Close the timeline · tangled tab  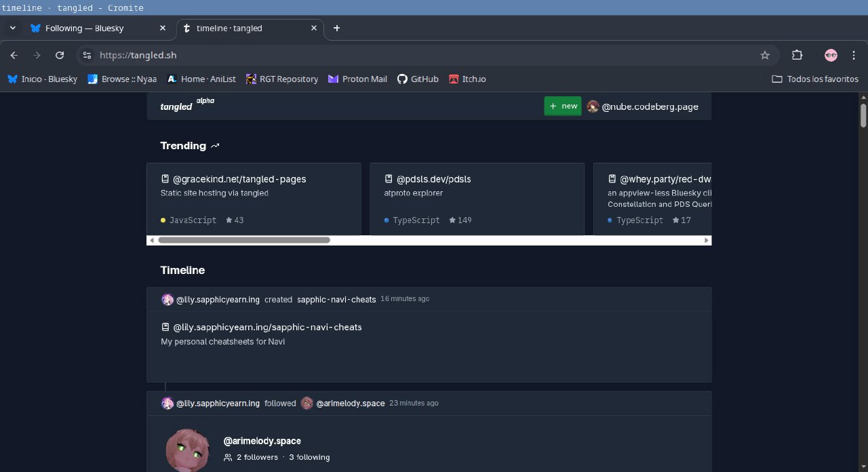[314, 28]
